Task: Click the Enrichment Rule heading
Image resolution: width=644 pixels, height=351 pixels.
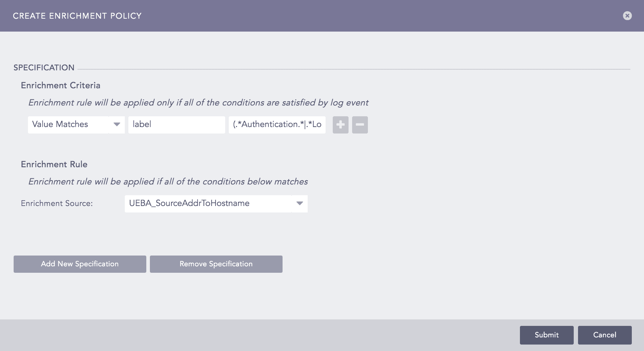Action: tap(54, 164)
